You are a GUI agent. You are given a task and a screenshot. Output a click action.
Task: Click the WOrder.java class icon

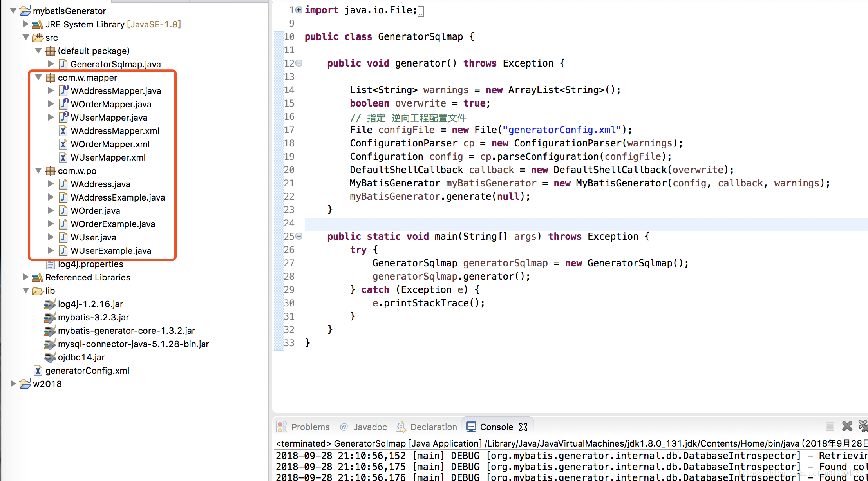pyautogui.click(x=63, y=210)
